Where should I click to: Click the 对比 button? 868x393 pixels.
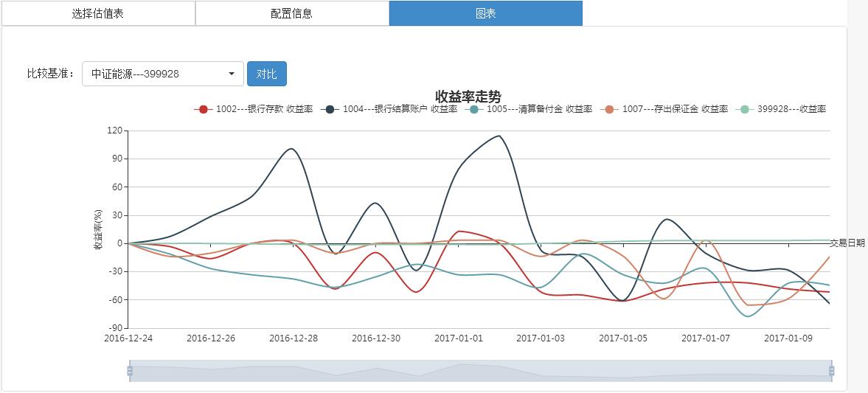267,74
